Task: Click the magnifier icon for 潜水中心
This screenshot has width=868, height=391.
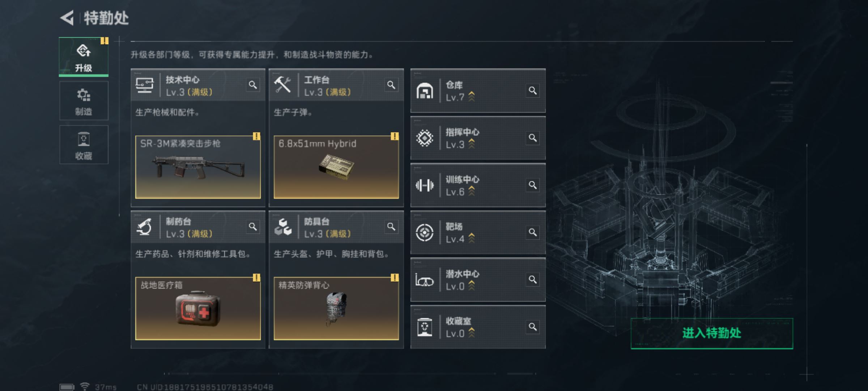Action: (x=532, y=279)
